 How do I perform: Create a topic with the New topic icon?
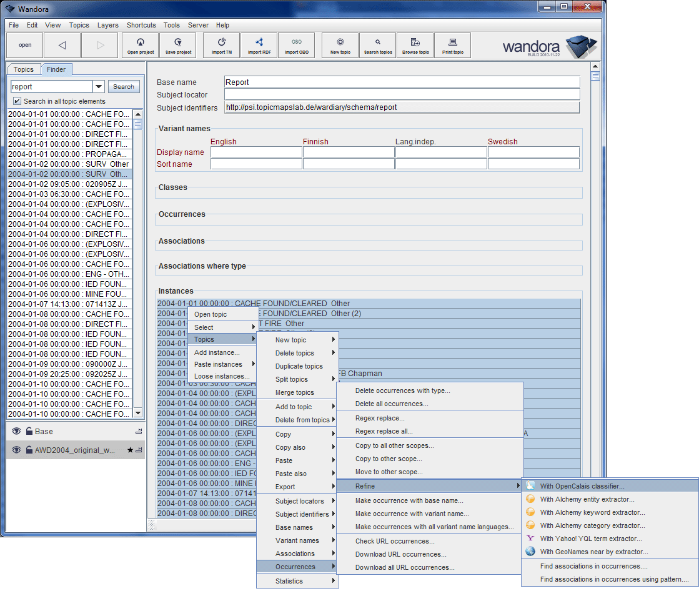(339, 45)
